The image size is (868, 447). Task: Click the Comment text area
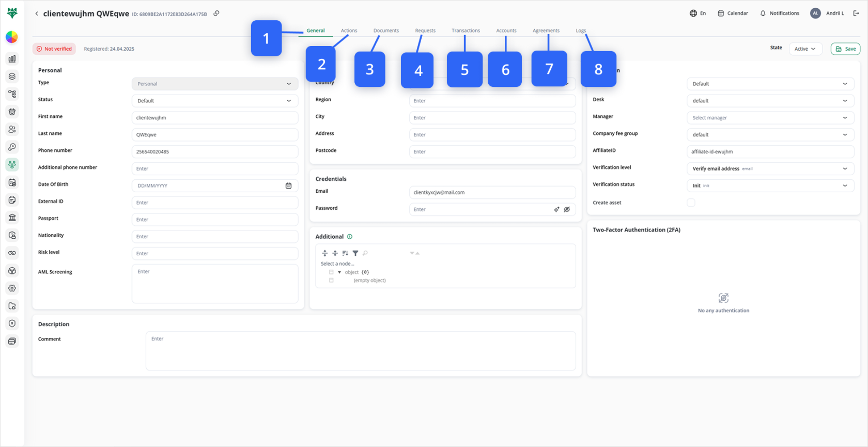361,351
